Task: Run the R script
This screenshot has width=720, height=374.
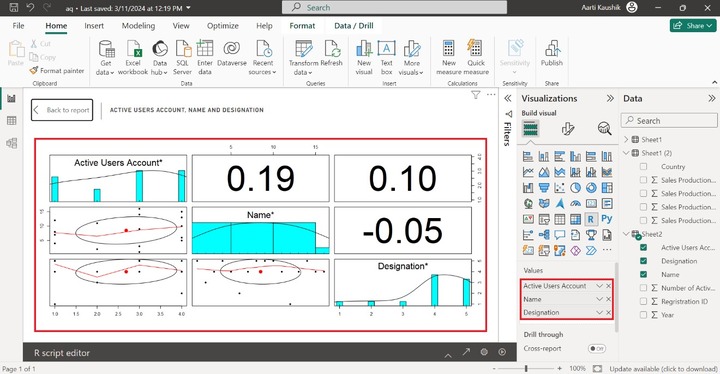Action: [502, 352]
